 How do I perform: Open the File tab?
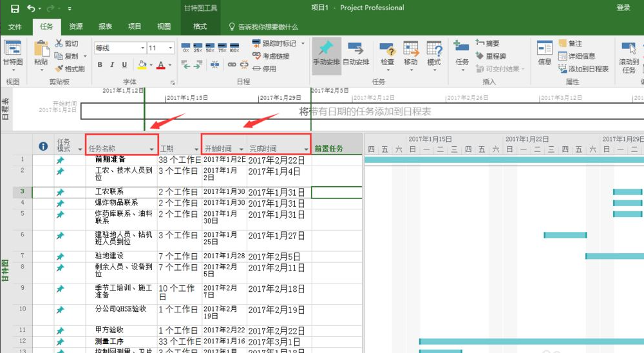[x=15, y=26]
